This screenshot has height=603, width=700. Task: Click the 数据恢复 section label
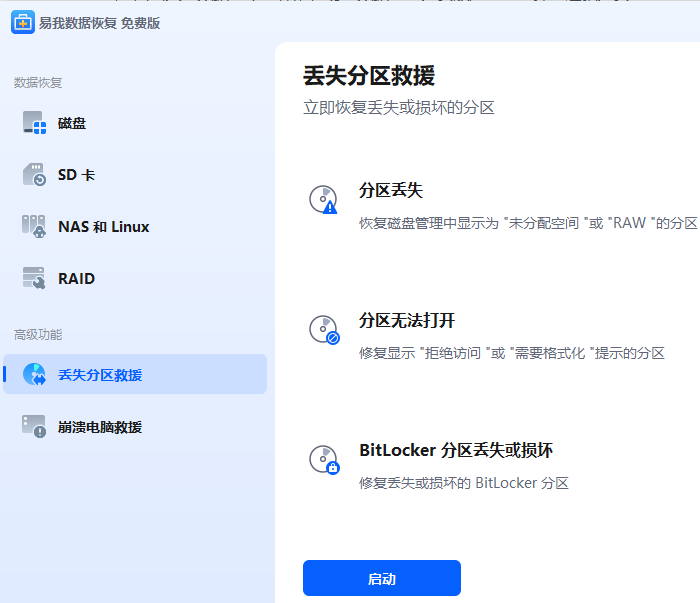coord(38,83)
